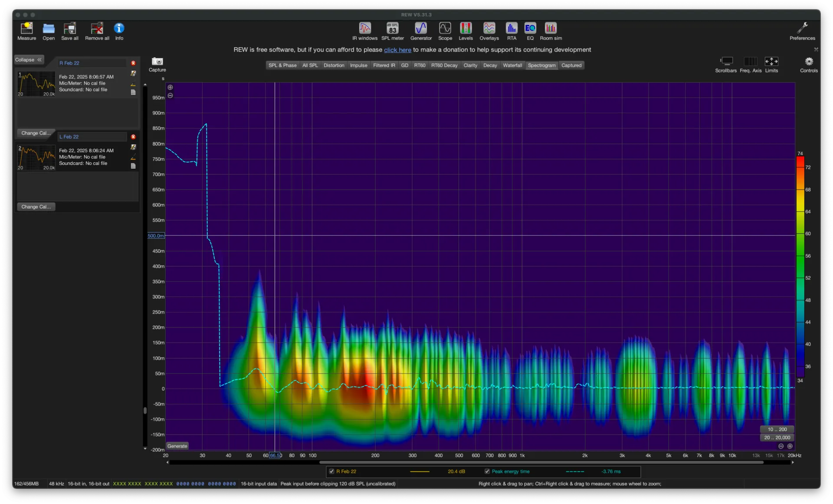Screen dimensions: 833x504
Task: Collapse the measurements panel
Action: [29, 60]
